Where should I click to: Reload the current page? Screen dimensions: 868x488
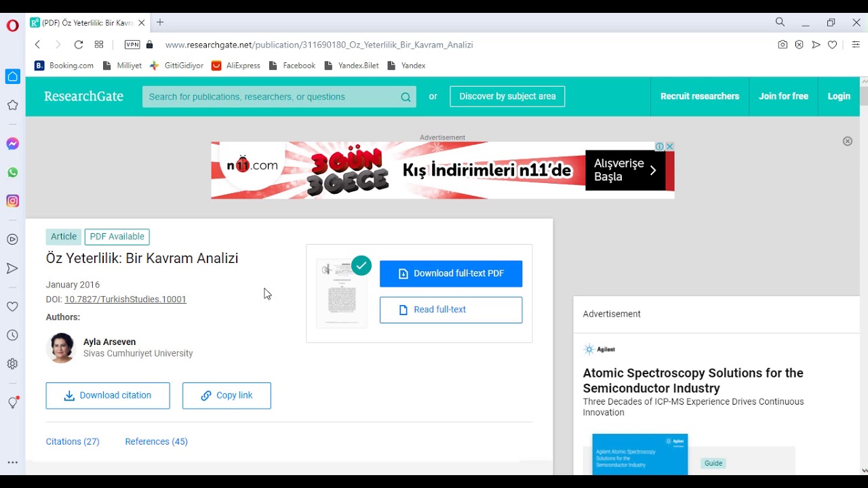tap(79, 45)
